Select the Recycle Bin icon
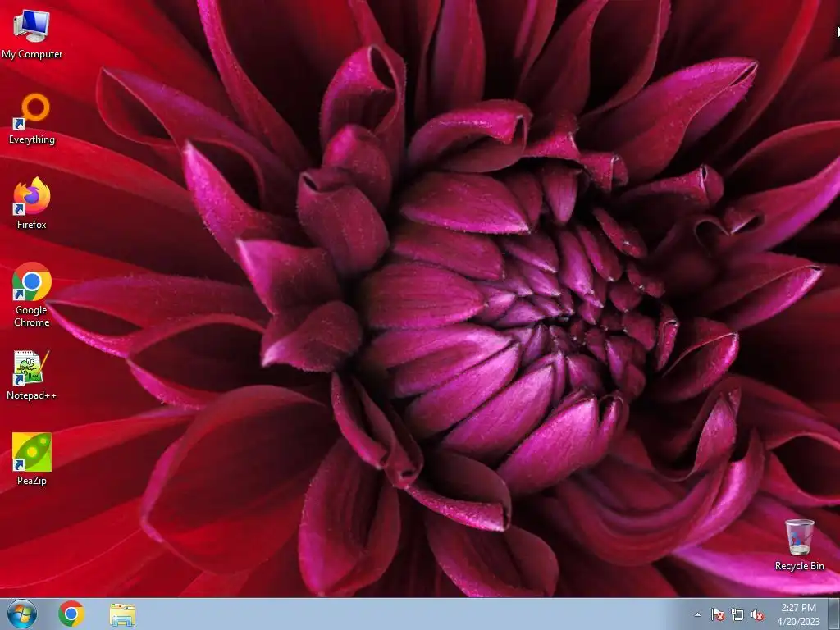Screen dimensions: 840x630 pyautogui.click(x=799, y=545)
